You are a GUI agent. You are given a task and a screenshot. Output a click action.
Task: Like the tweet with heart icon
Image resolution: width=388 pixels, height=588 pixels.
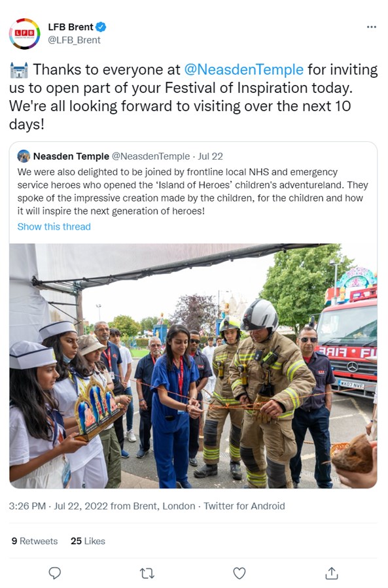pyautogui.click(x=239, y=573)
